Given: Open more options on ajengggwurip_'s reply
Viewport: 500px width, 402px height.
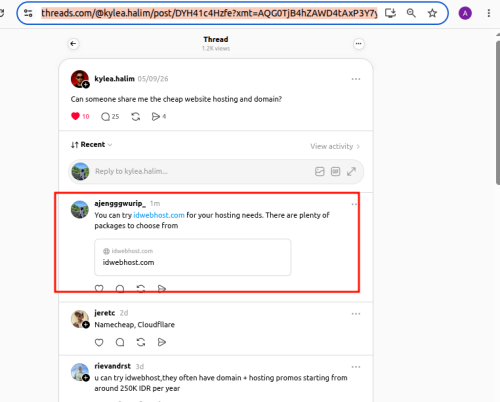Looking at the screenshot, I should 354,204.
